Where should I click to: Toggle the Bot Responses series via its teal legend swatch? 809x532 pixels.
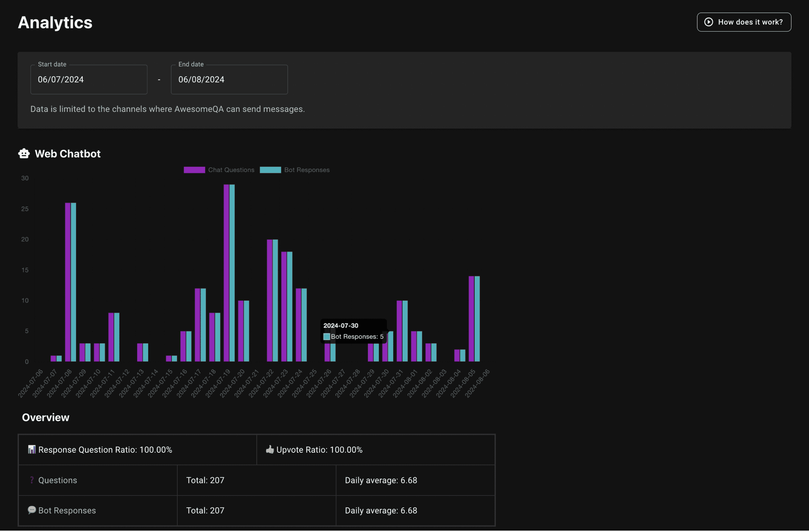pos(270,170)
